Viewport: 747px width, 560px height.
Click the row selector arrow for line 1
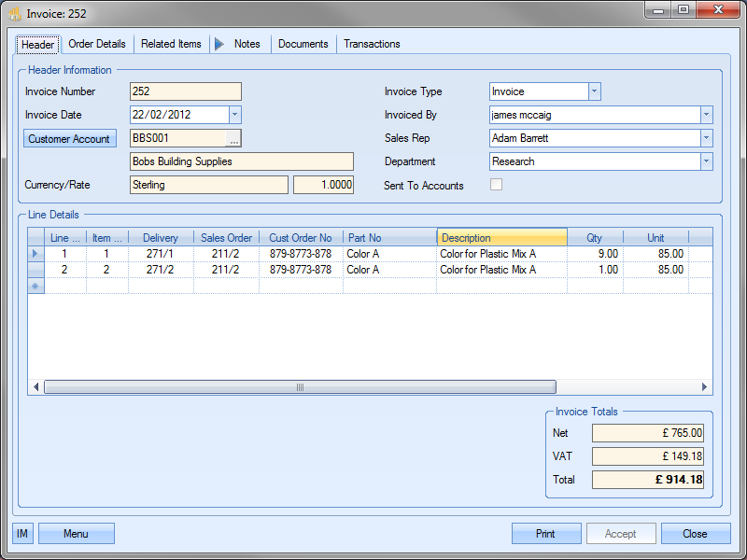[36, 254]
